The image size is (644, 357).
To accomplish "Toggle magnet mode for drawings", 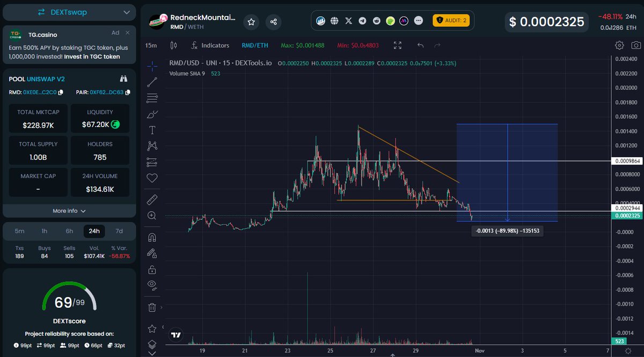I will pyautogui.click(x=152, y=237).
